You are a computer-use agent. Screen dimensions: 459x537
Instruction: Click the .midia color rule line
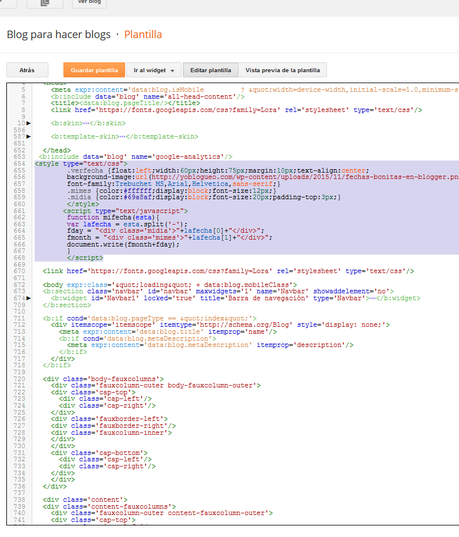(204, 197)
